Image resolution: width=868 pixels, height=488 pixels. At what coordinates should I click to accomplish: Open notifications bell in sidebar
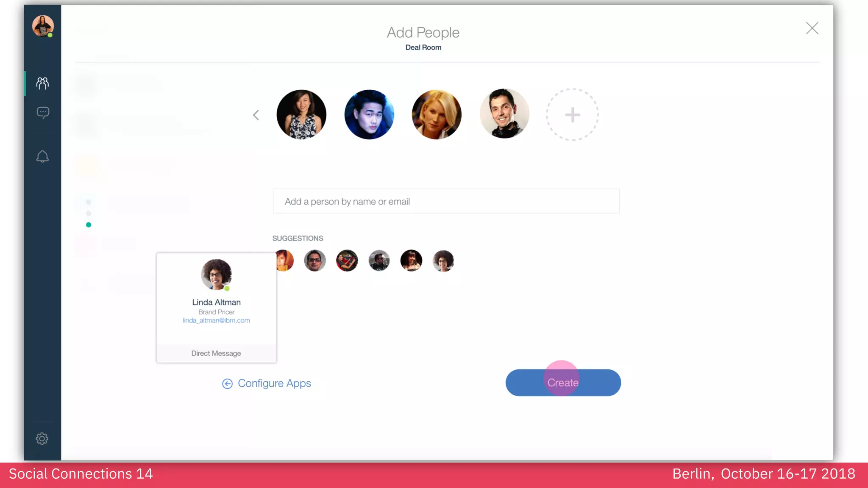click(x=42, y=157)
